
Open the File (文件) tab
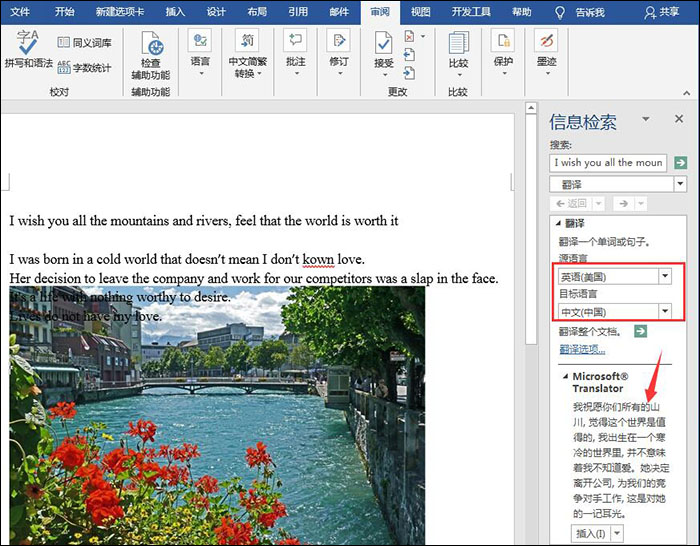pyautogui.click(x=20, y=12)
